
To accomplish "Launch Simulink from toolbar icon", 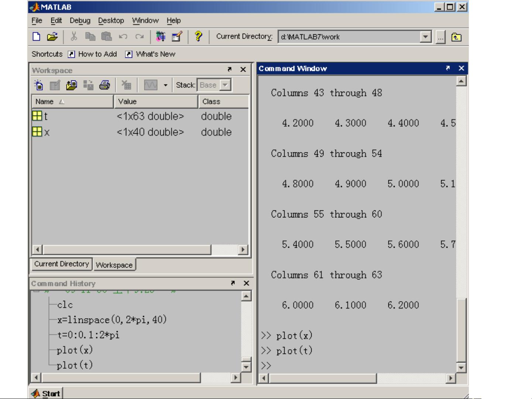I will (x=161, y=36).
